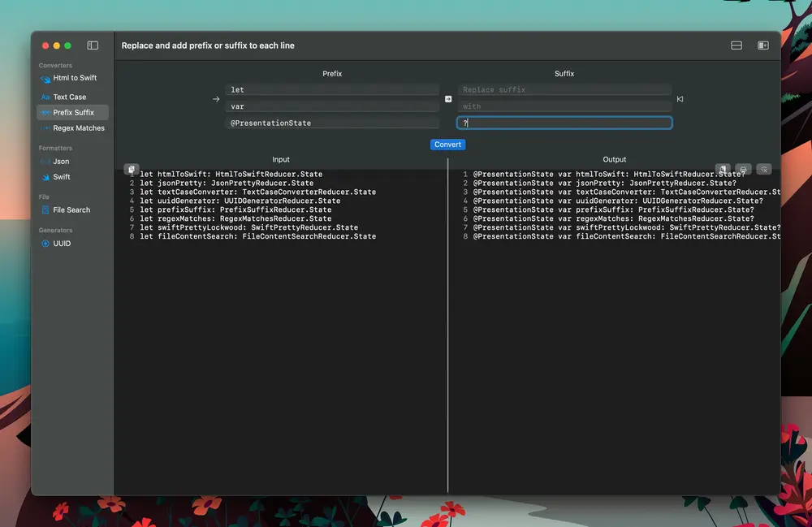Paste from clipboard into Input pane icon
812x527 pixels.
[x=132, y=169]
